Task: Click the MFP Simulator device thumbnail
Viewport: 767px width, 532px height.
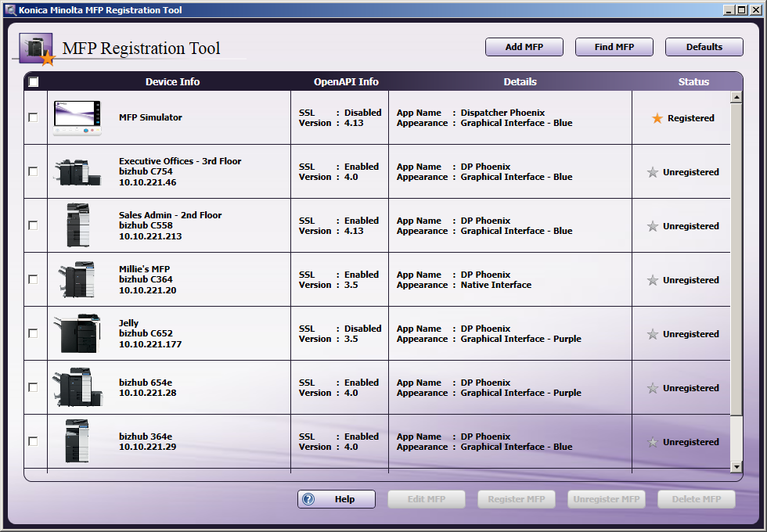Action: click(77, 118)
